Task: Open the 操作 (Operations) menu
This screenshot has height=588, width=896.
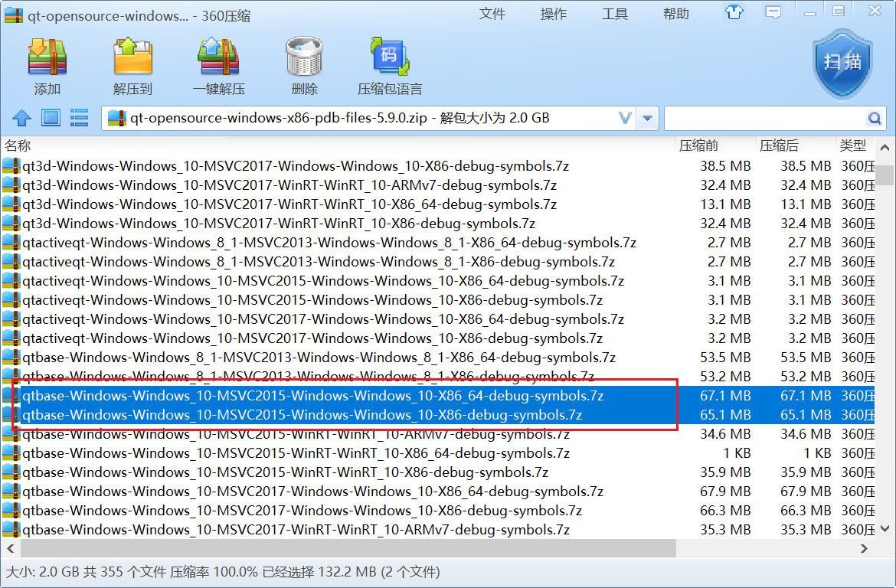Action: click(x=553, y=14)
